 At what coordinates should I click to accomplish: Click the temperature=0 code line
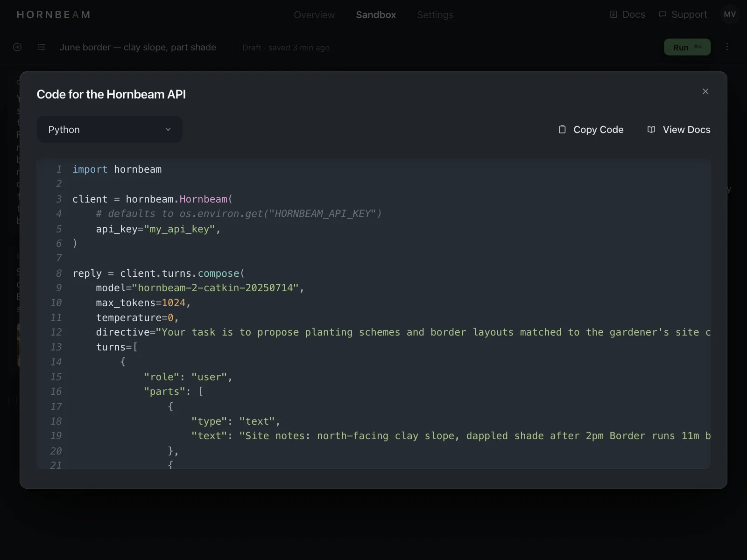137,318
